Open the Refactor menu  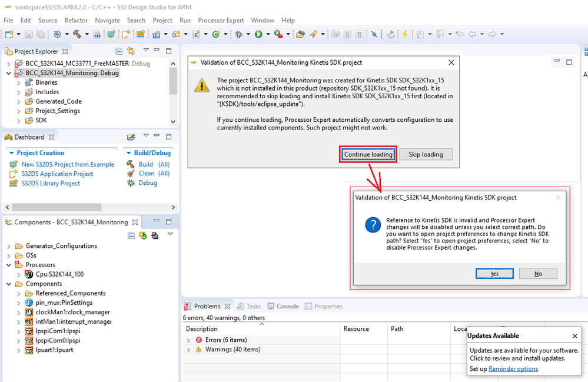tap(76, 20)
